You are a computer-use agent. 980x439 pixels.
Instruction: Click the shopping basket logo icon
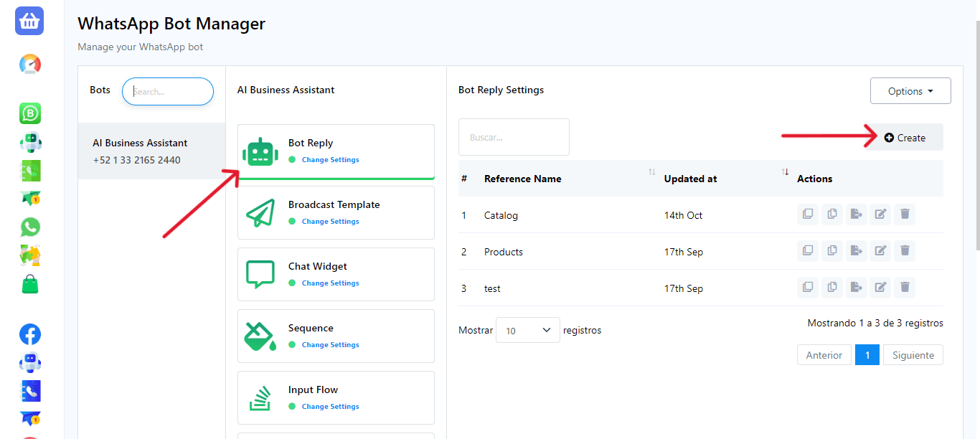[x=29, y=21]
